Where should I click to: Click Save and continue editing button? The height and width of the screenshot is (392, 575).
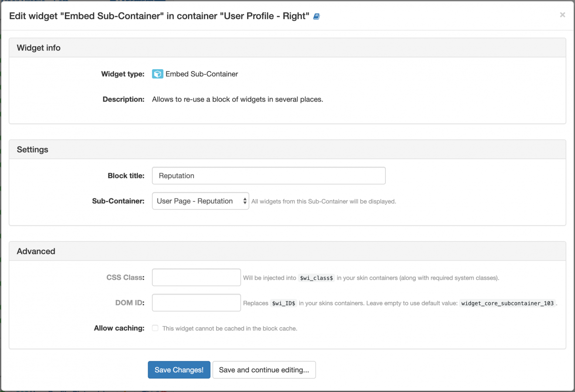point(264,370)
